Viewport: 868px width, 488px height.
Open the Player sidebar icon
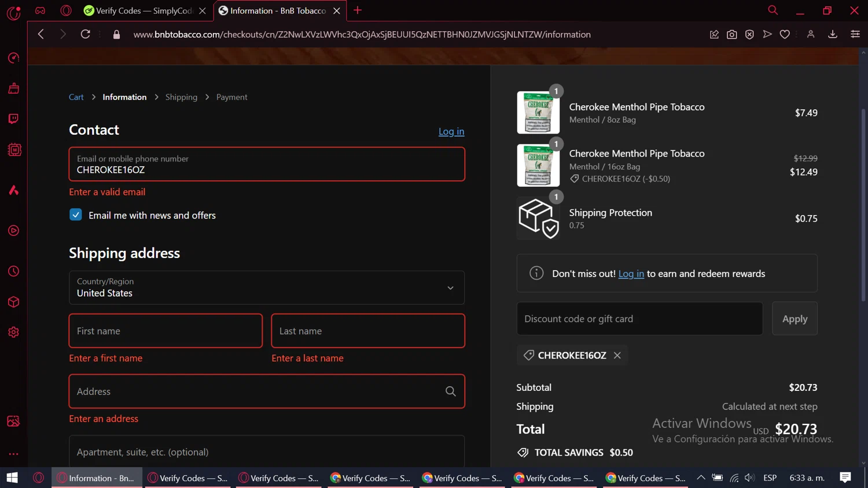click(x=13, y=231)
